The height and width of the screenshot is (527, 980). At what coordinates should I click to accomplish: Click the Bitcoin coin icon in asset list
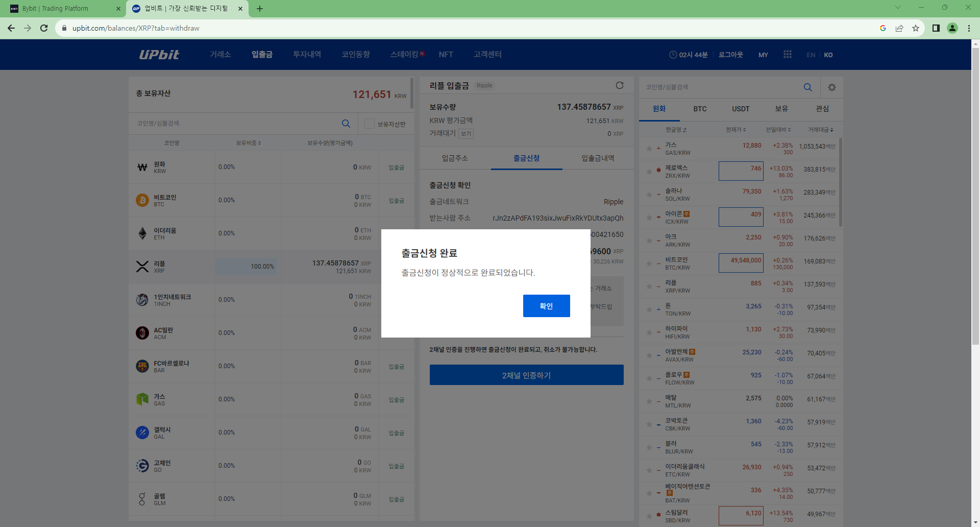(142, 200)
